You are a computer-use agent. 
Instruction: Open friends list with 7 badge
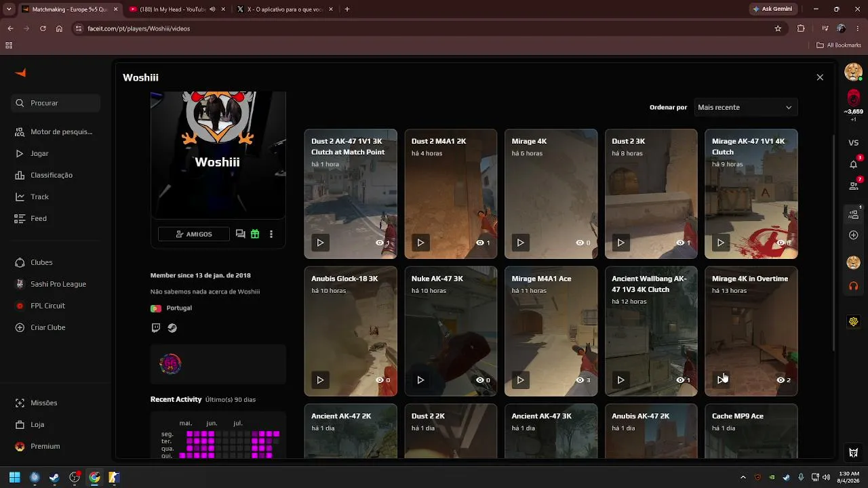tap(853, 185)
